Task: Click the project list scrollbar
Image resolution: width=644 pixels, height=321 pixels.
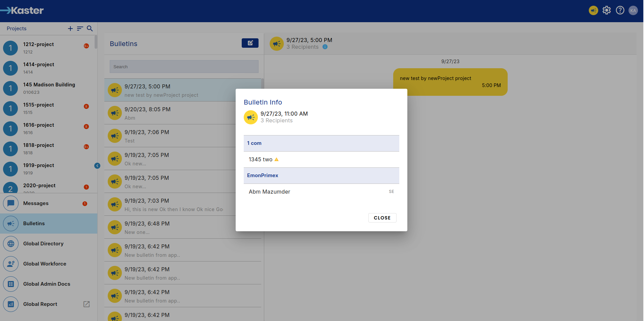Action: 96,42
